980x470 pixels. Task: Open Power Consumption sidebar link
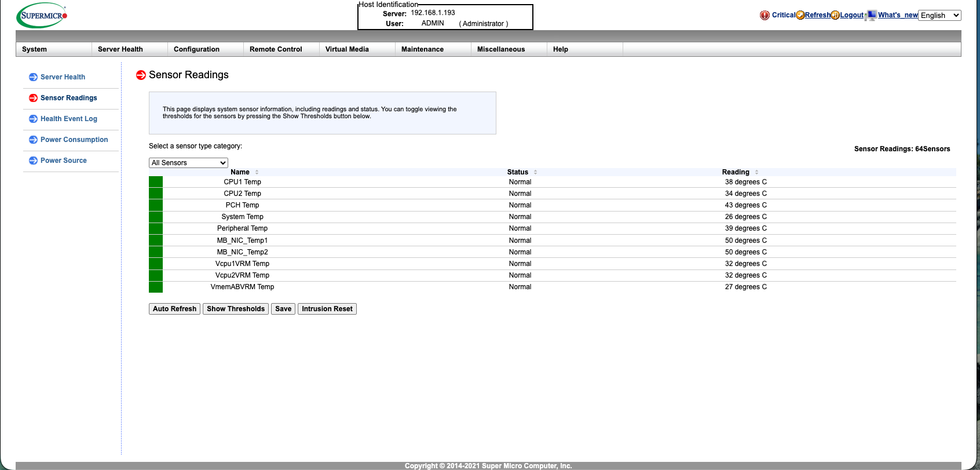[74, 140]
